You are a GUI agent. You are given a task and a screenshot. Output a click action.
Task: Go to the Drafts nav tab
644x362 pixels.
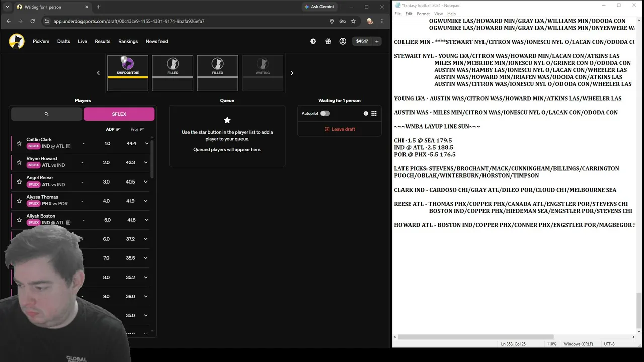pyautogui.click(x=64, y=41)
